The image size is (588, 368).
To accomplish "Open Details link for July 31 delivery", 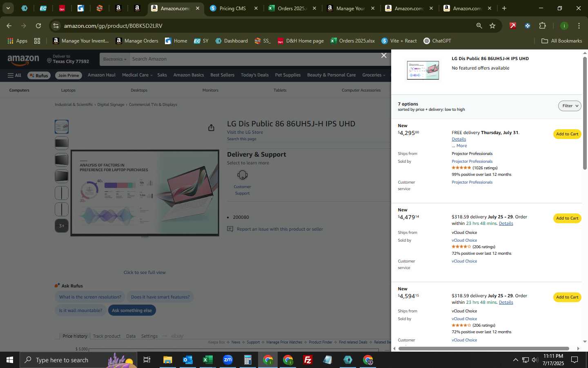I will click(x=459, y=139).
